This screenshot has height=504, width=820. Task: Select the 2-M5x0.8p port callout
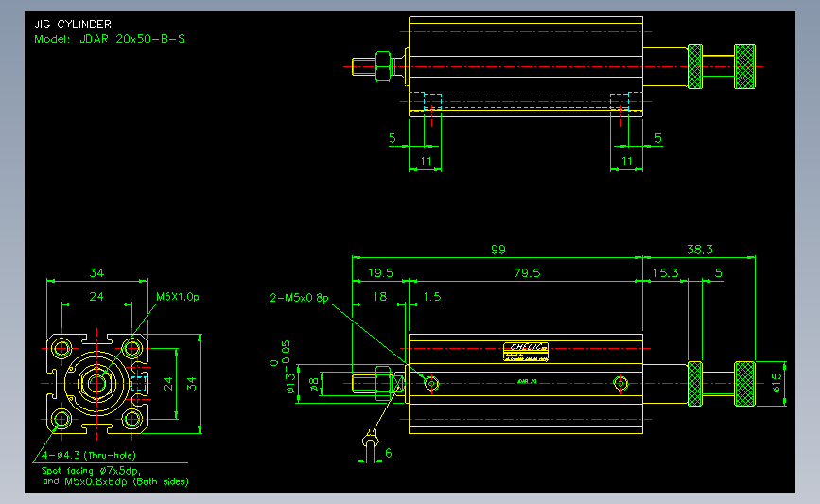[299, 298]
